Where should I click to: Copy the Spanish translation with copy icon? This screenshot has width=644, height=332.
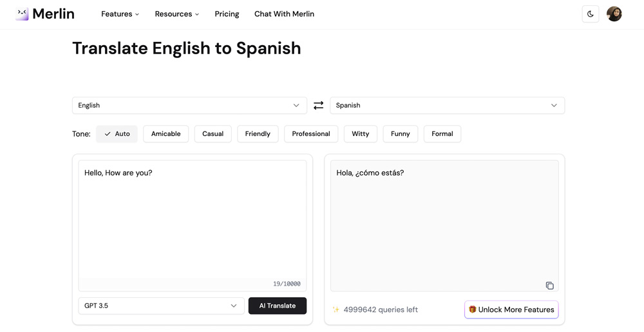click(549, 286)
